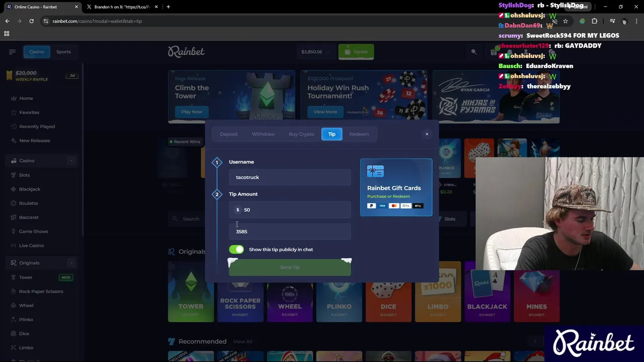This screenshot has height=362, width=644.
Task: Click the Rainbet logo in the header
Action: coord(186,51)
